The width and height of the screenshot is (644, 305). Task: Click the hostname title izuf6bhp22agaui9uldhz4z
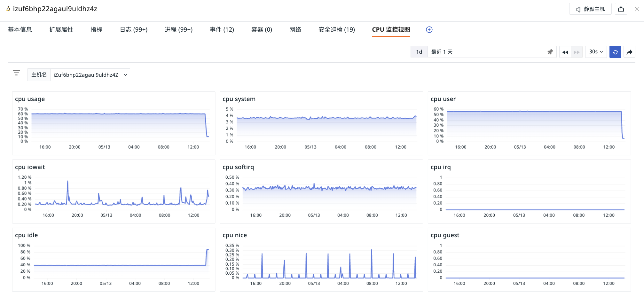pos(55,9)
